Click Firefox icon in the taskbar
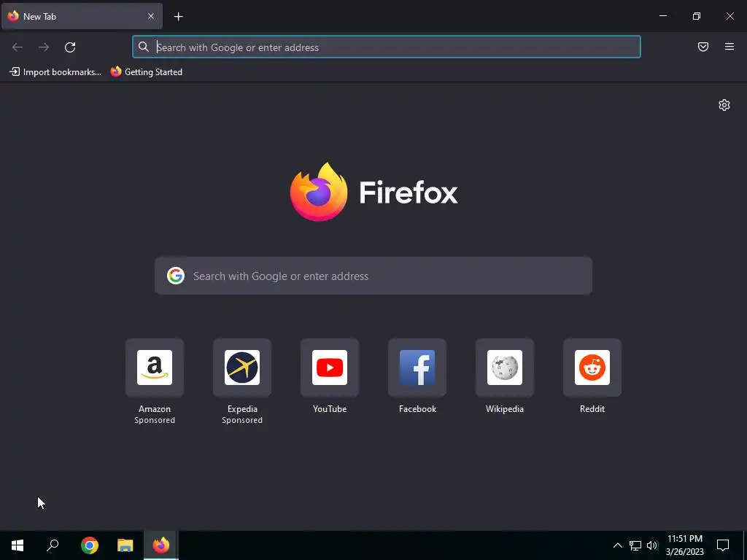 pos(161,545)
